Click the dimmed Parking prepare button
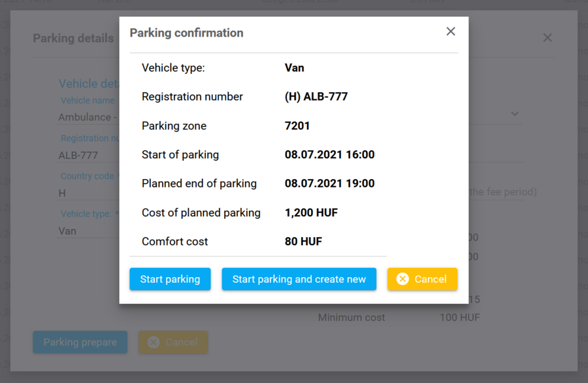 click(80, 342)
